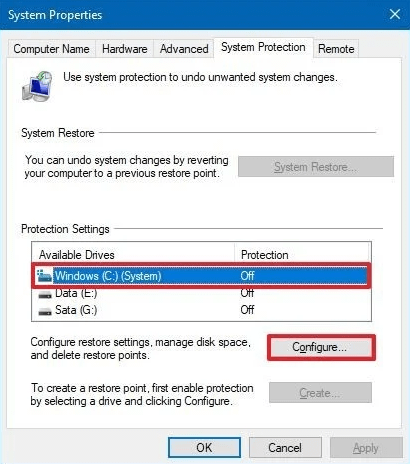Screen dimensions: 410x464
Task: Open Configure... for restore settings
Action: [319, 347]
